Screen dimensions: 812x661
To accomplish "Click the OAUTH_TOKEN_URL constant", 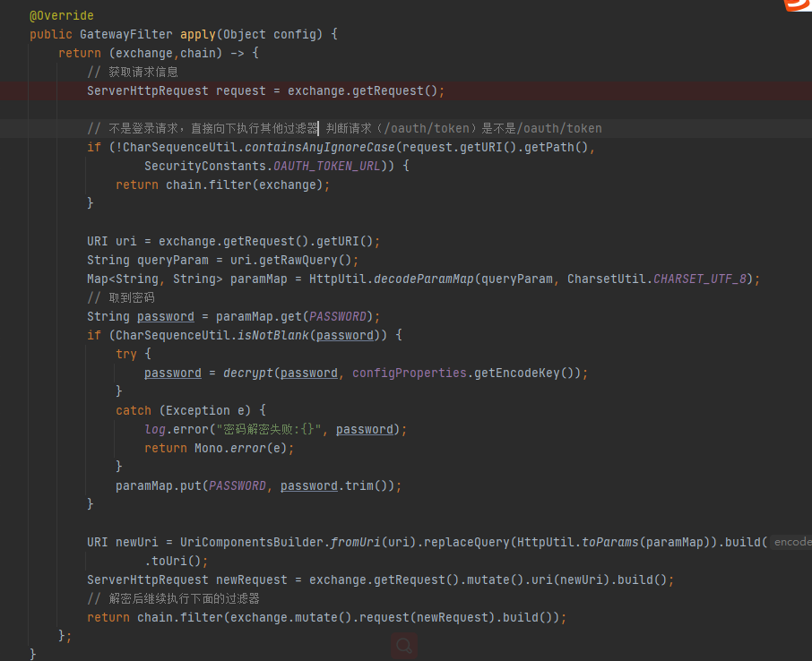I will 327,167.
